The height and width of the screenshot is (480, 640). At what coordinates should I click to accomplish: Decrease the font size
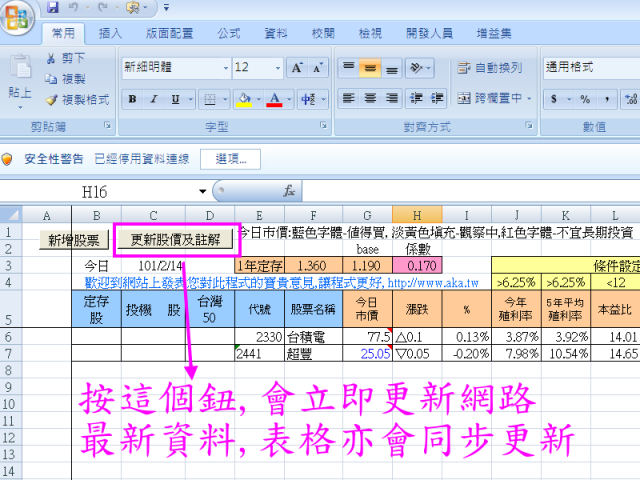(x=318, y=67)
